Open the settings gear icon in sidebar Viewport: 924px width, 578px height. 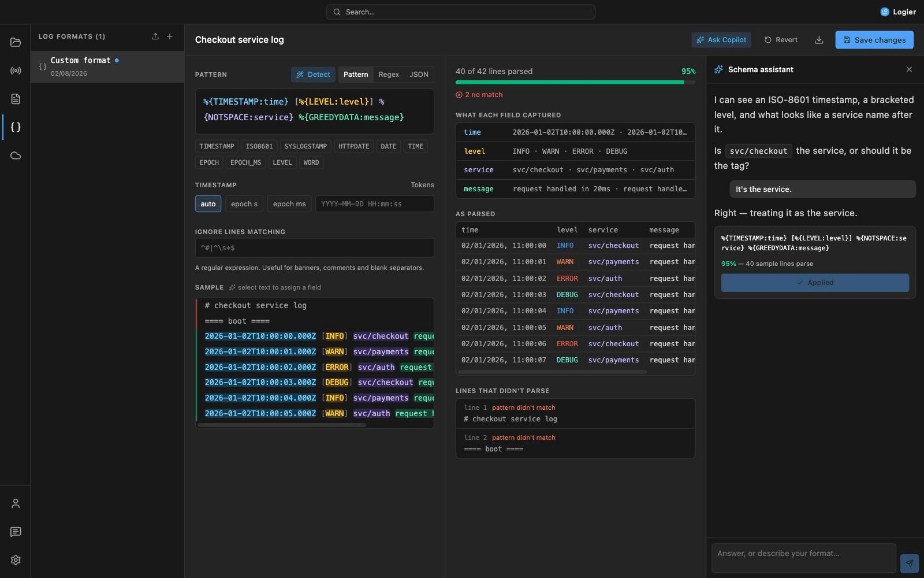coord(16,560)
